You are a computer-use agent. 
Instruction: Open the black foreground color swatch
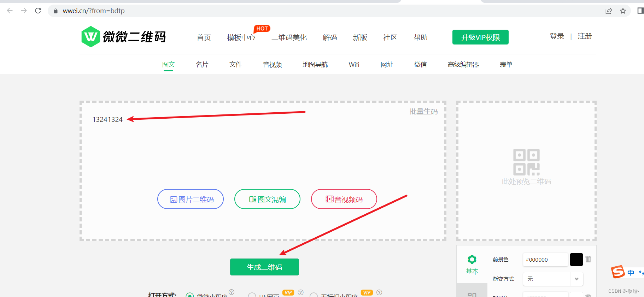coord(576,260)
